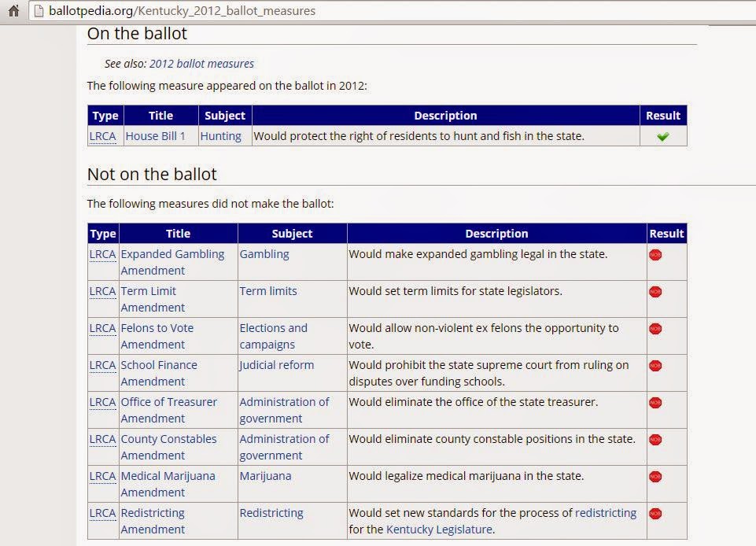Open the Expanded Gambling Amendment link
This screenshot has width=756, height=546.
pyautogui.click(x=172, y=254)
